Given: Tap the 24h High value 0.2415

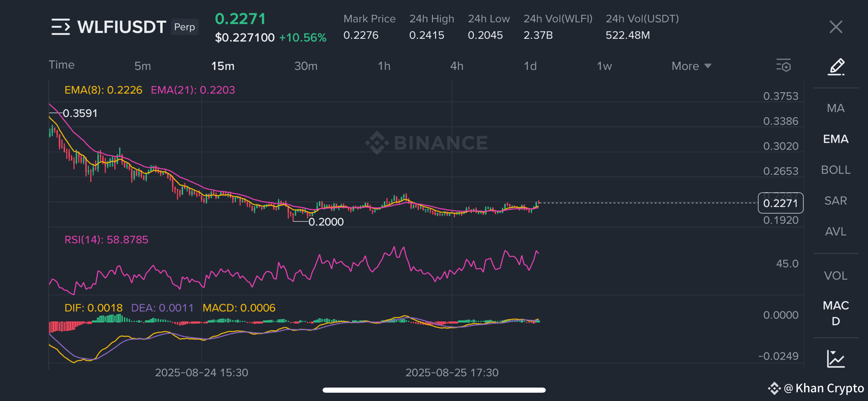Looking at the screenshot, I should 427,35.
